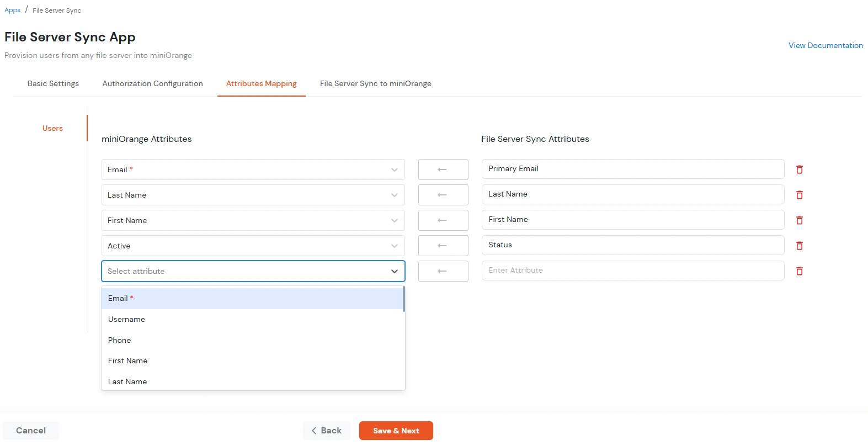Click the Status attribute field
Viewport: 868px width, 445px height.
pos(632,245)
